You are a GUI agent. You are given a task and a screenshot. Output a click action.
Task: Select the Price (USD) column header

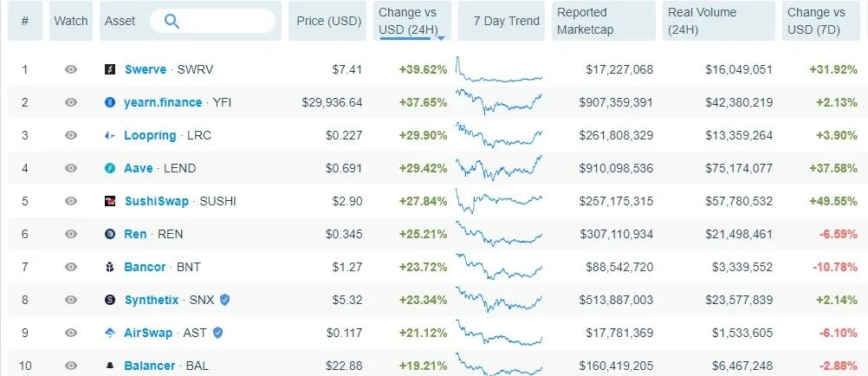pos(327,21)
